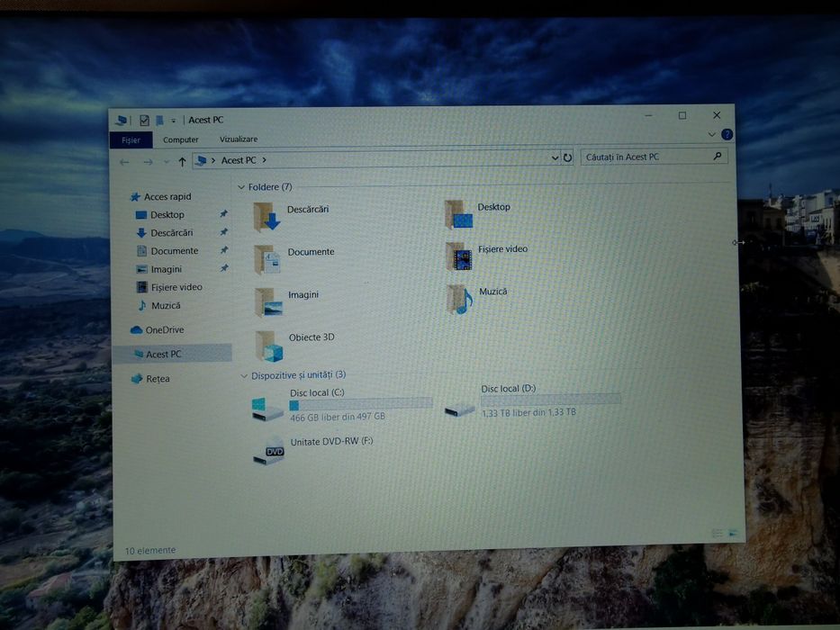840x630 pixels.
Task: Open the Documente folder icon
Action: (x=267, y=259)
